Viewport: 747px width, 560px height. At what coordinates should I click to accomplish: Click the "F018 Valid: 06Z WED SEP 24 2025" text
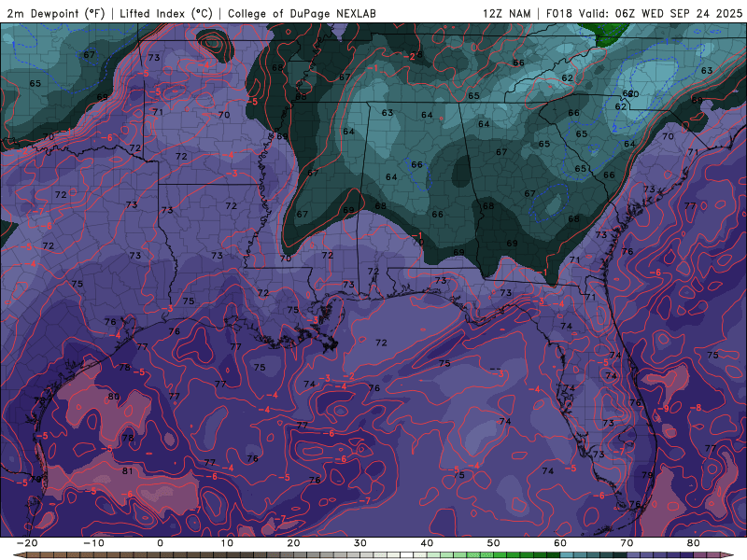click(644, 13)
